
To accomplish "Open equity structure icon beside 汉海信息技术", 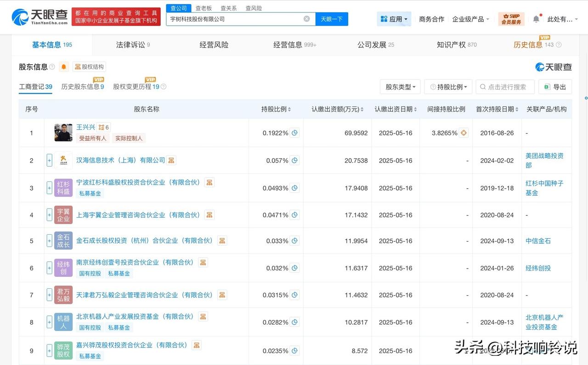I will point(171,160).
